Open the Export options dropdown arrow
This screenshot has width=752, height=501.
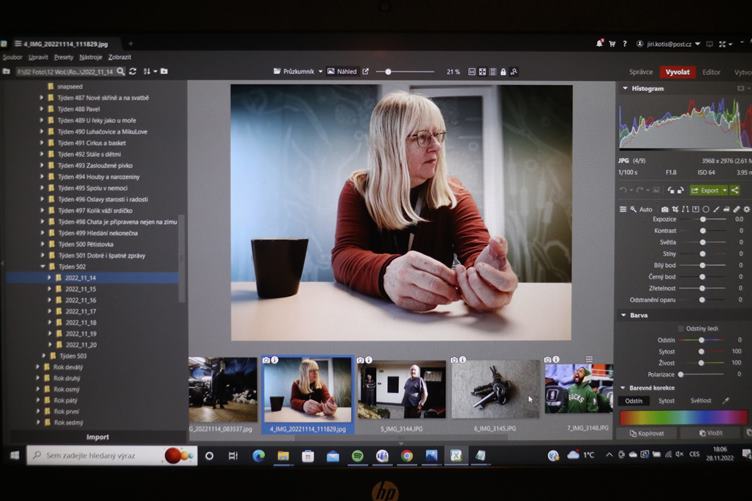click(725, 190)
